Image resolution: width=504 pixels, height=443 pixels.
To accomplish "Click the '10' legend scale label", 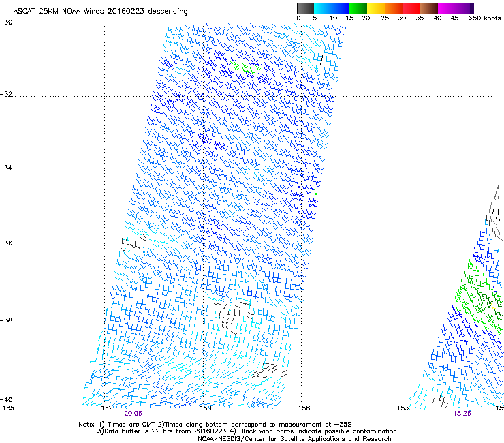I will pyautogui.click(x=333, y=18).
